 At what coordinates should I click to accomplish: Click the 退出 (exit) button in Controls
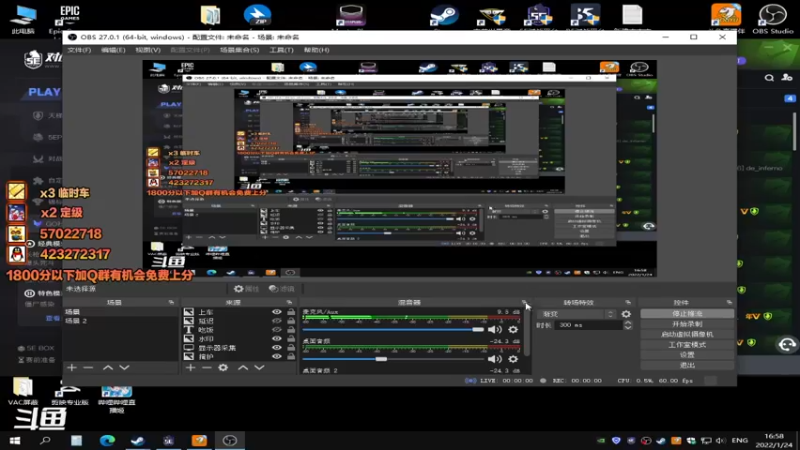(687, 365)
